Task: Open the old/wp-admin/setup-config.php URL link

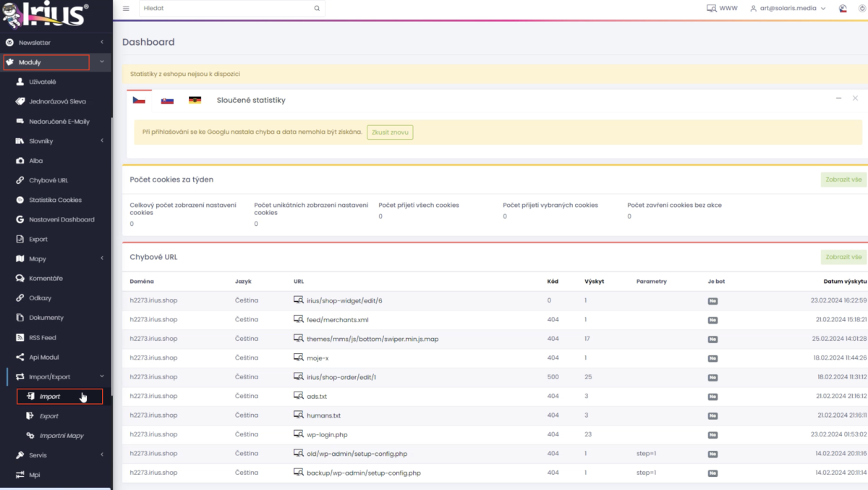Action: (x=357, y=454)
